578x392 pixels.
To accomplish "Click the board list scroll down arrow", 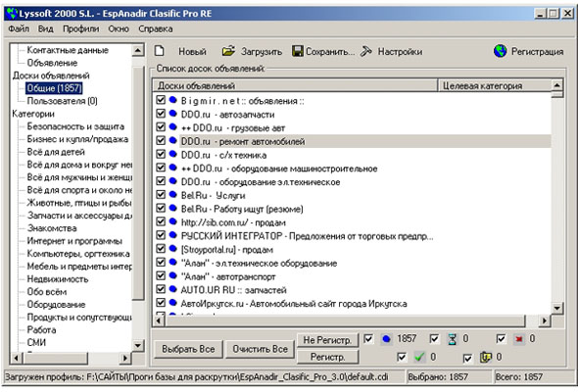I will [557, 308].
